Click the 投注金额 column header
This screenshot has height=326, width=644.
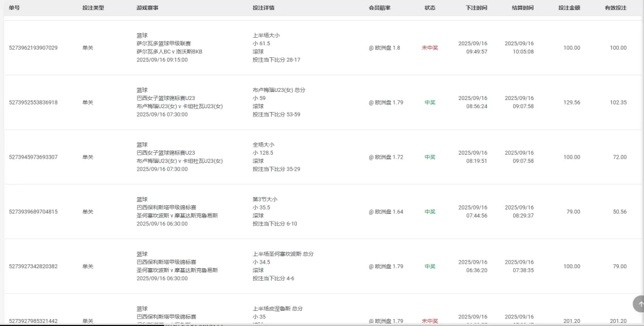tap(569, 8)
